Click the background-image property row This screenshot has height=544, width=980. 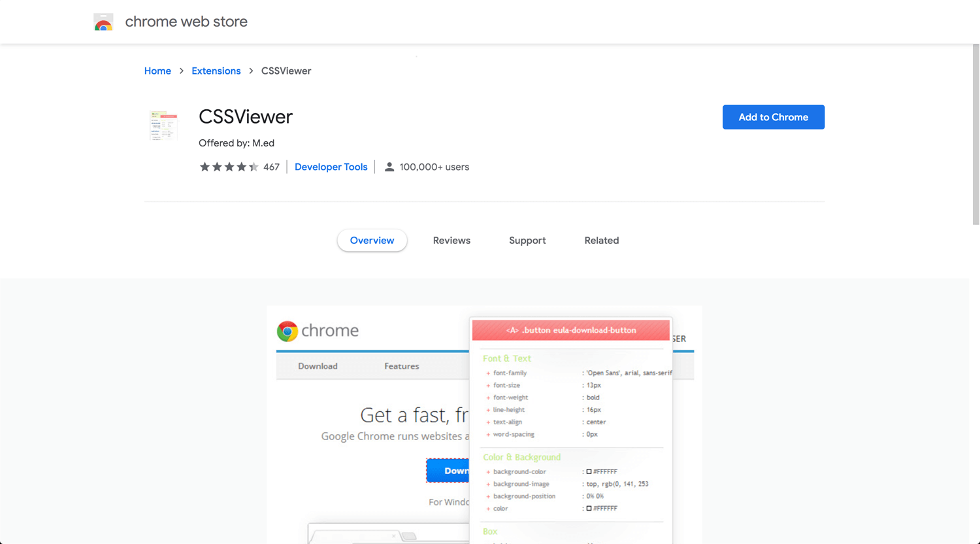566,484
